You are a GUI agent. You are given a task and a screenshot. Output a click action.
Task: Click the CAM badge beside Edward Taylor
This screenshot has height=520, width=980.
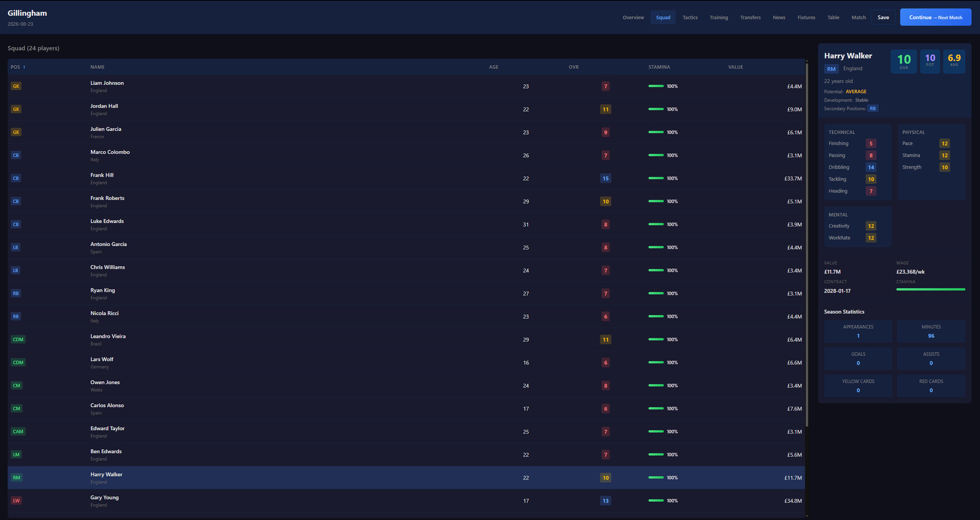pos(18,431)
